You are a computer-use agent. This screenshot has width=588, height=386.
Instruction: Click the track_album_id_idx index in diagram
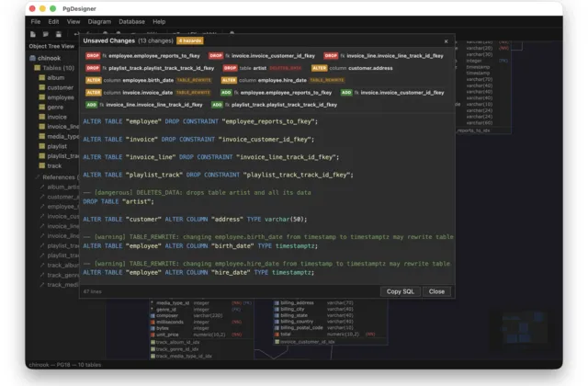tap(177, 342)
